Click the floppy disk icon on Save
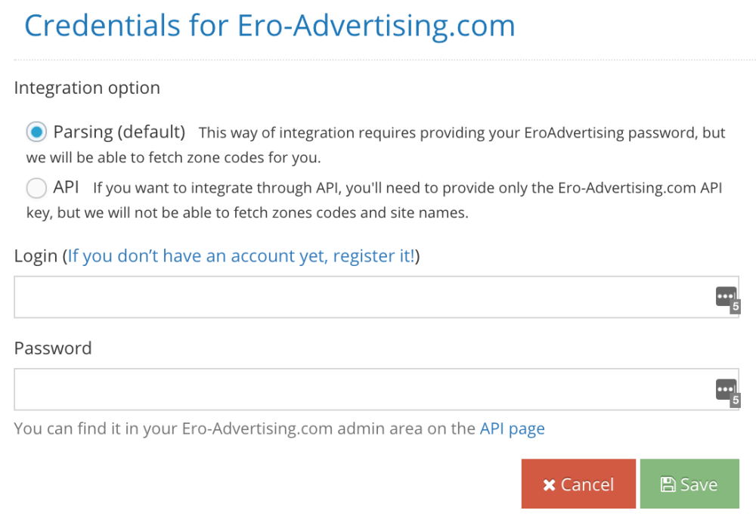The height and width of the screenshot is (532, 756). coord(668,484)
